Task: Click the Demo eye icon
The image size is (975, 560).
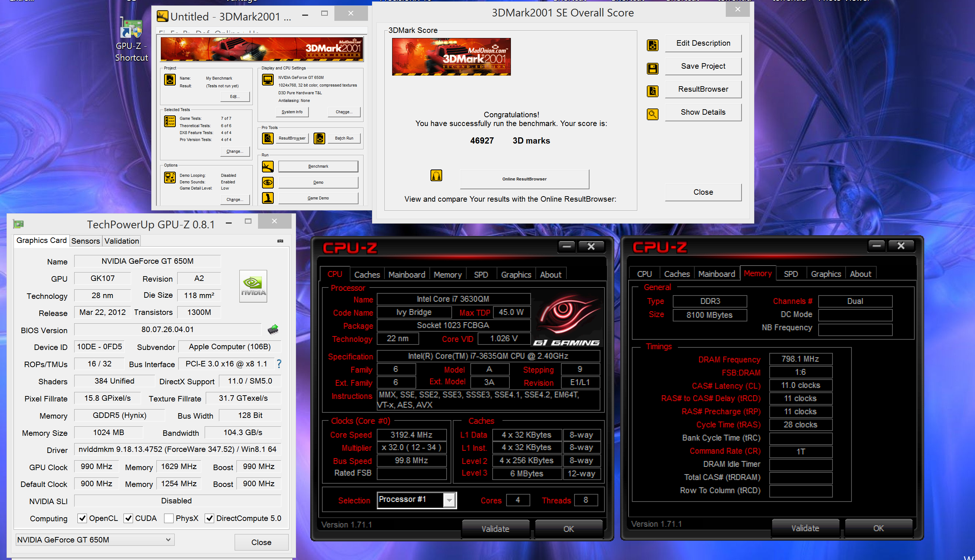Action: click(x=268, y=182)
